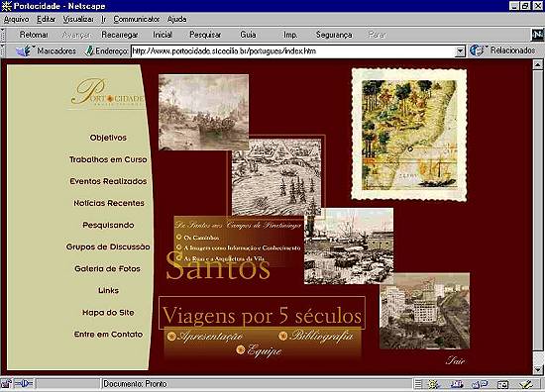Click the Endereço page location icon
This screenshot has height=392, width=545.
89,51
